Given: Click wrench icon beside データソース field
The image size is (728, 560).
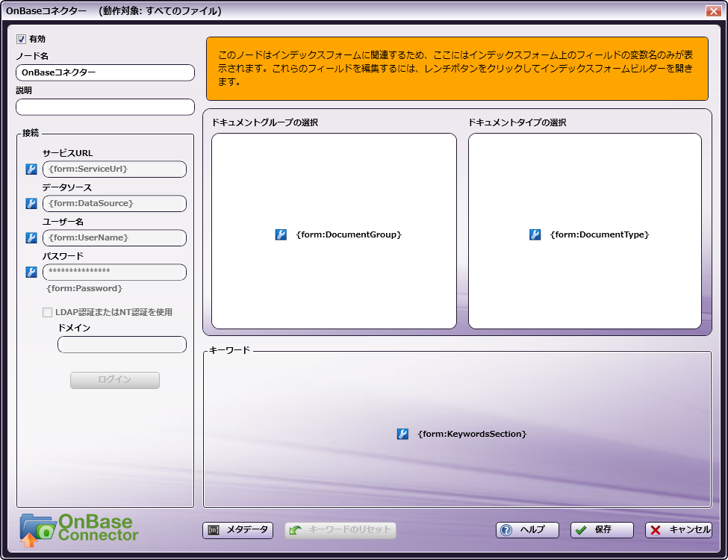Looking at the screenshot, I should coord(31,203).
